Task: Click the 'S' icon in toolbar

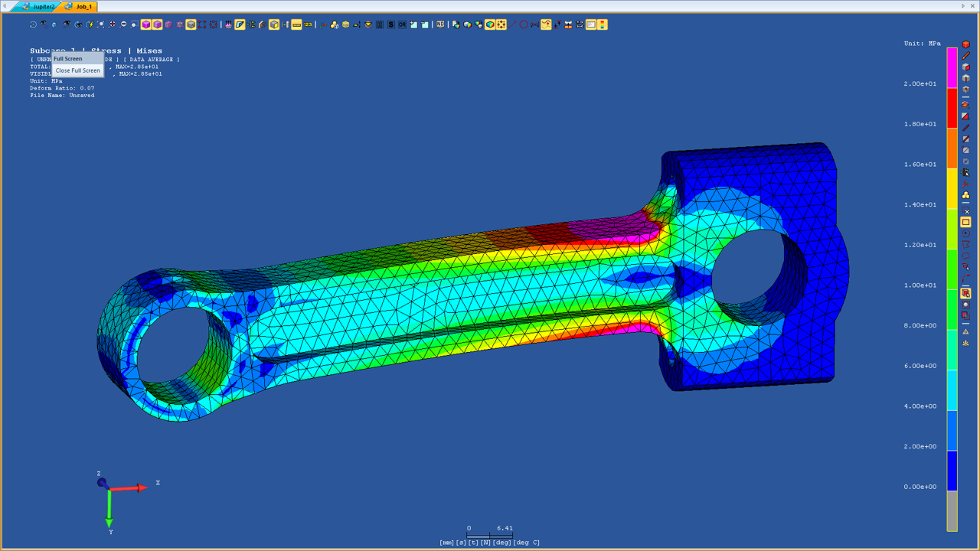Action: 390,24
